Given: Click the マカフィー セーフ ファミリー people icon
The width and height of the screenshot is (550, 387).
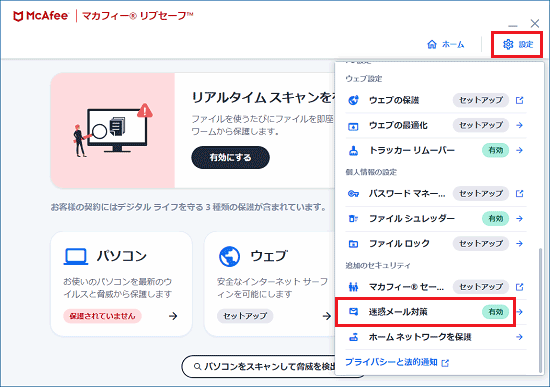Looking at the screenshot, I should (353, 287).
